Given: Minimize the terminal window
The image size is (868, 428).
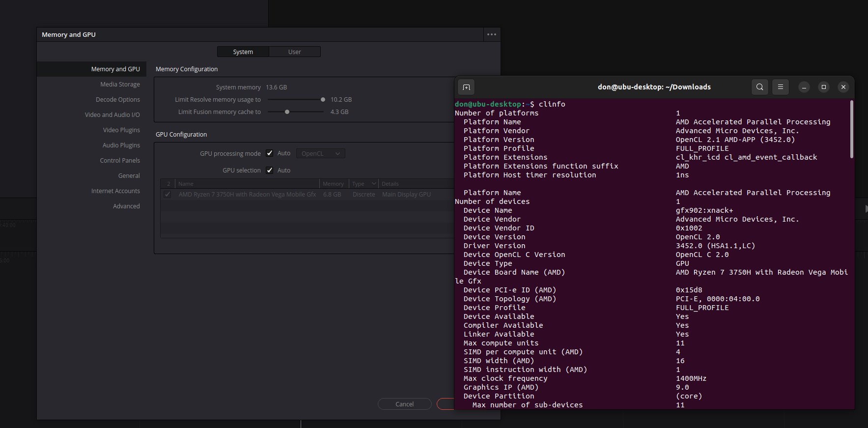Looking at the screenshot, I should (804, 87).
